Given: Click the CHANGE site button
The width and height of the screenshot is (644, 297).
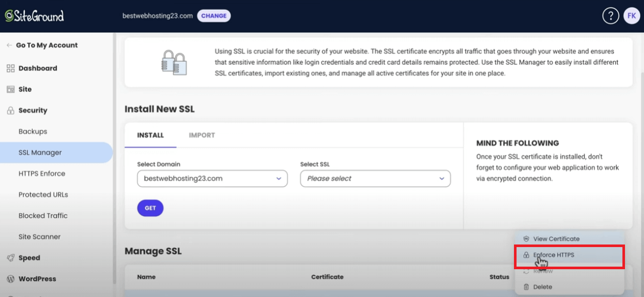Looking at the screenshot, I should coord(214,16).
